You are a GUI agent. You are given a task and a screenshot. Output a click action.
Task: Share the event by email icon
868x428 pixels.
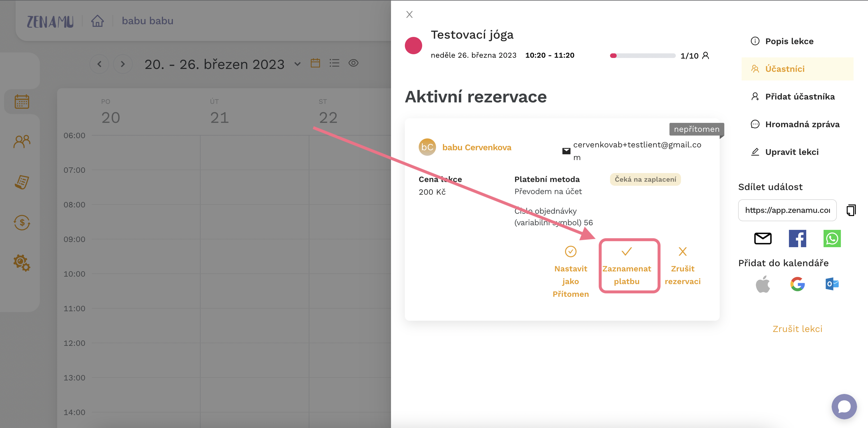[763, 239]
